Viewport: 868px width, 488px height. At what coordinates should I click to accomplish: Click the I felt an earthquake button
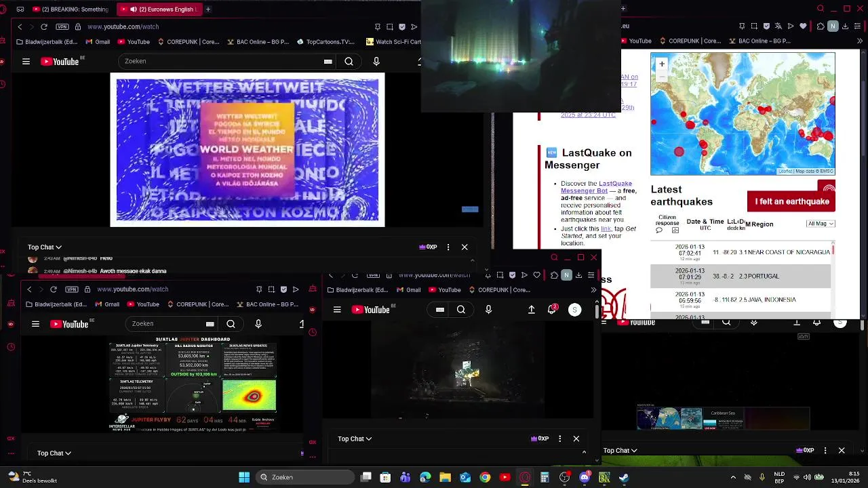tap(792, 201)
